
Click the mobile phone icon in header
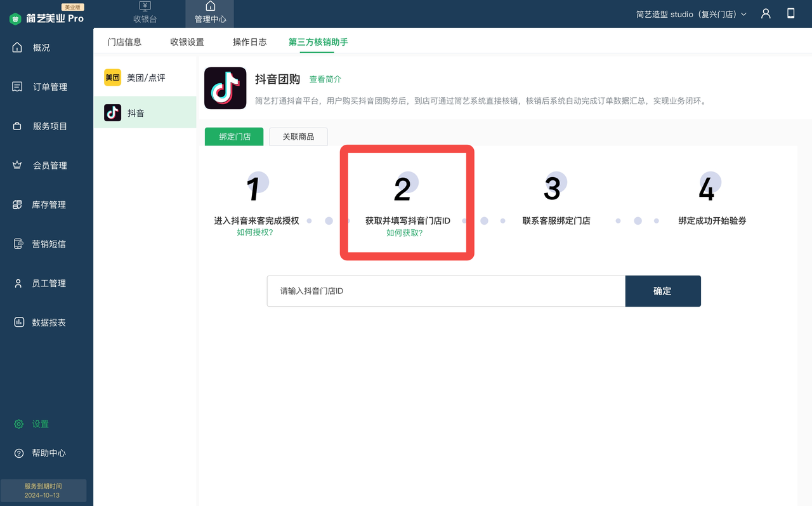coord(790,13)
